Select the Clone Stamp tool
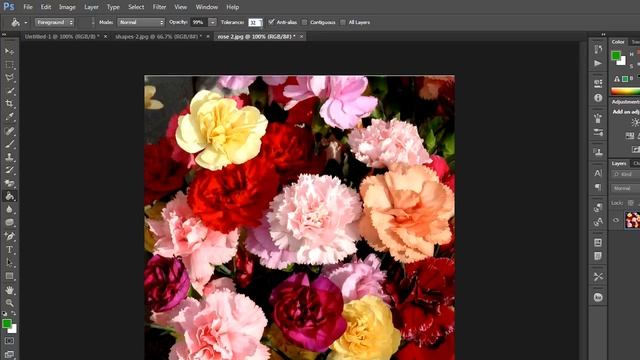The image size is (640, 360). 9,157
